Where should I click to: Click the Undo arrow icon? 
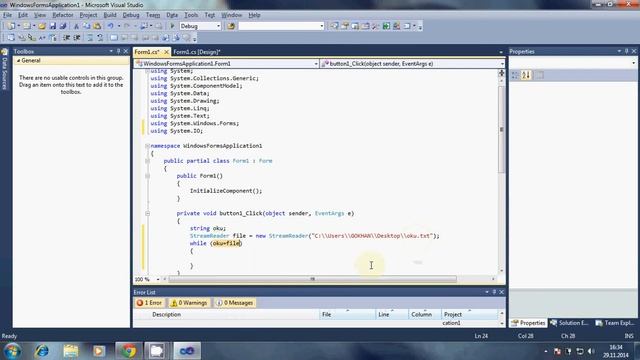(x=111, y=26)
